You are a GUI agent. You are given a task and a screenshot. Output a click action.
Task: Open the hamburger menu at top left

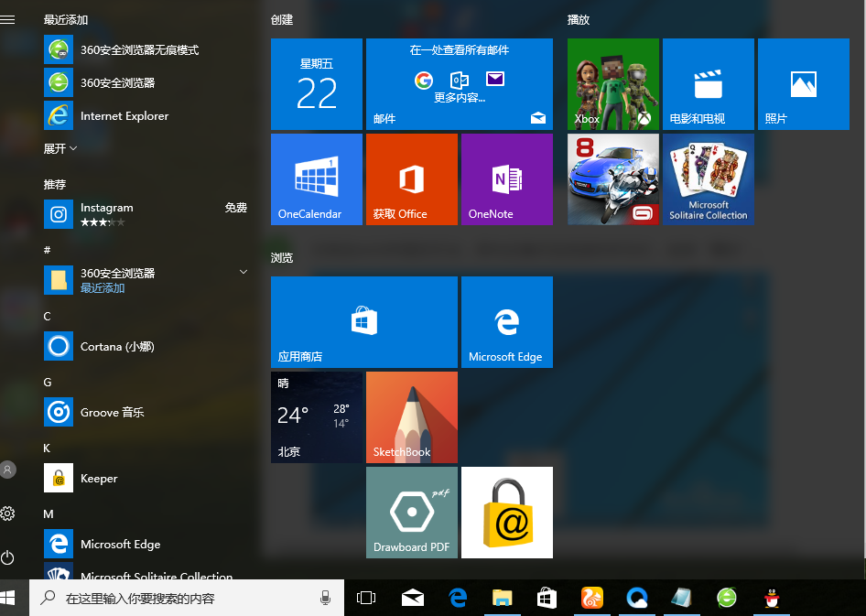[8, 18]
